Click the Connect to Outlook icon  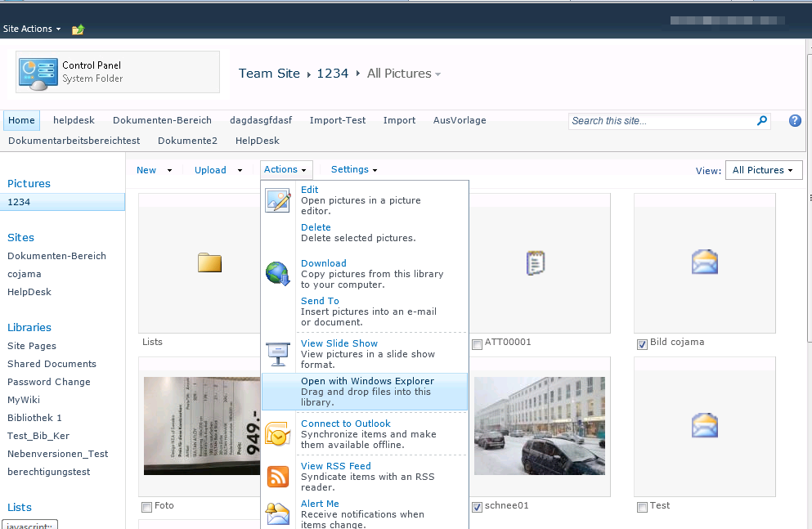point(277,434)
